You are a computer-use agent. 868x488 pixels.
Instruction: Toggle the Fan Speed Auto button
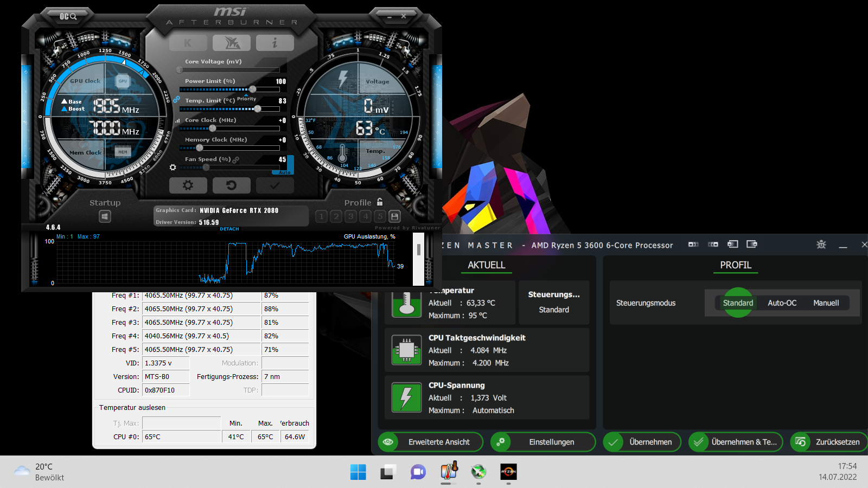click(285, 172)
